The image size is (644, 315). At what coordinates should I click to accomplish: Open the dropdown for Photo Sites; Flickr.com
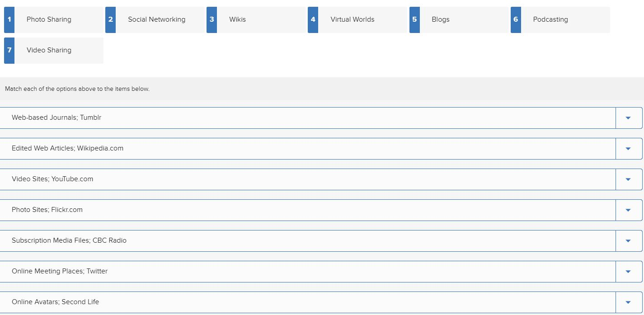pyautogui.click(x=629, y=210)
